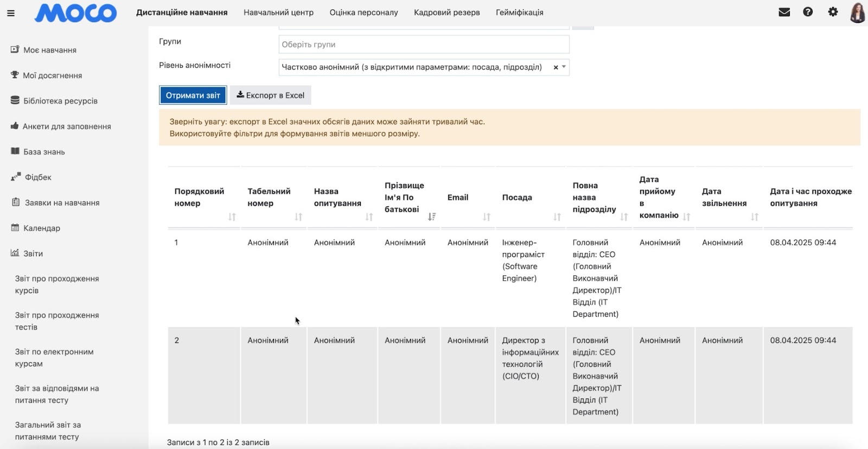Open Звіт по електронним курсам
This screenshot has height=449, width=868.
click(x=54, y=358)
